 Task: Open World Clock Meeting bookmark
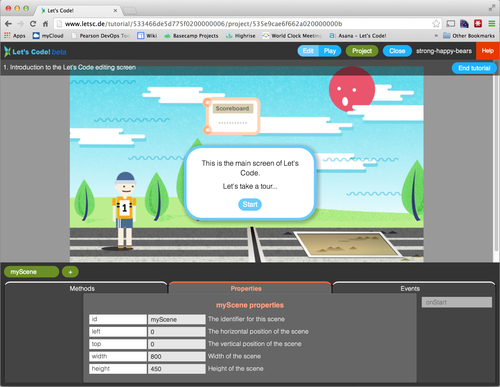pyautogui.click(x=292, y=36)
